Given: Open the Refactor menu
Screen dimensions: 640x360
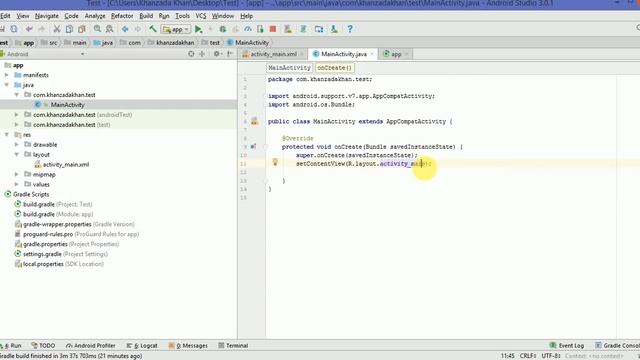Looking at the screenshot, I should tap(122, 16).
